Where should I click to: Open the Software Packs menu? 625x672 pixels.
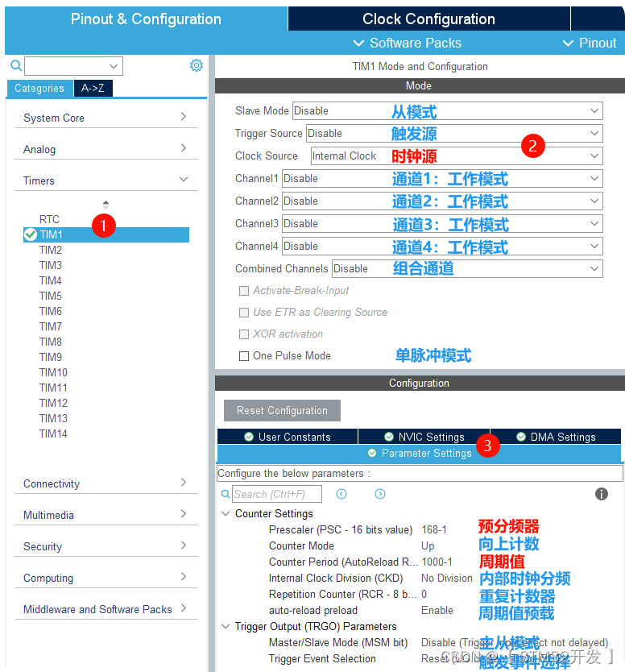click(408, 43)
